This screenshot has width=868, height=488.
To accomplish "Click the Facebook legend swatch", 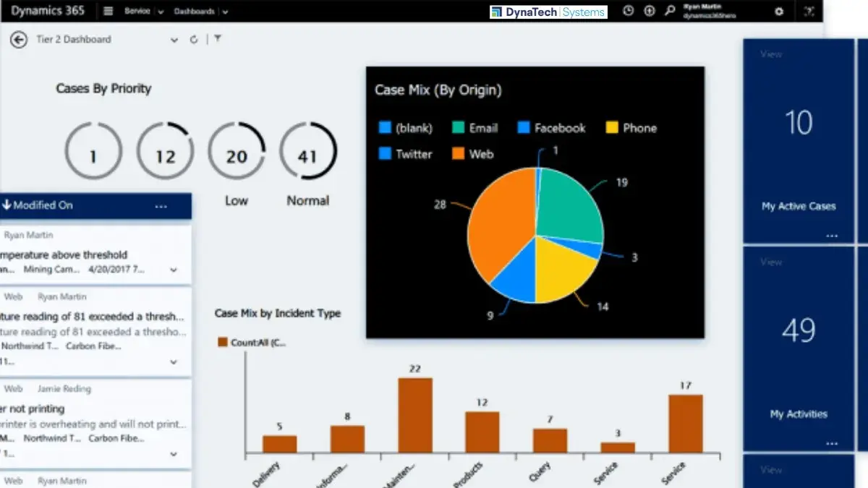I will point(524,128).
